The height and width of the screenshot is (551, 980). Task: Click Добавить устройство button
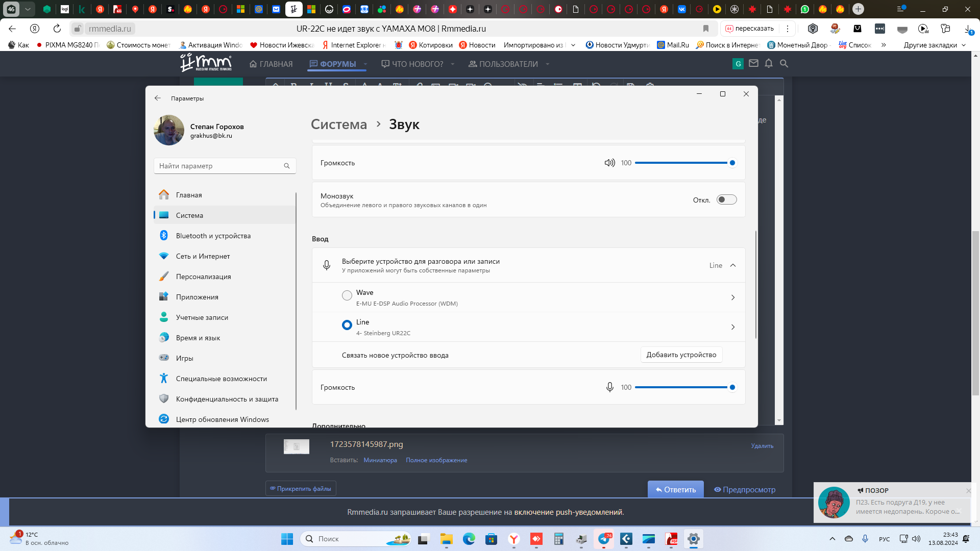[x=681, y=355]
